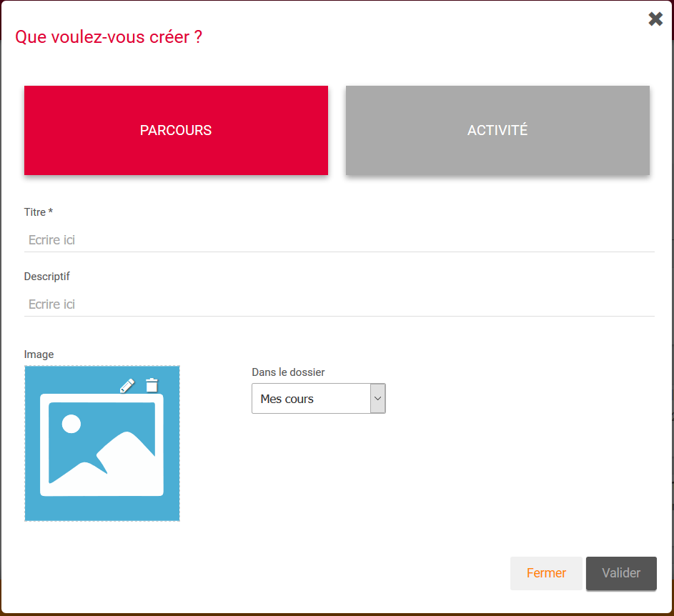Focus the Titre text field
674x616 pixels.
click(339, 240)
